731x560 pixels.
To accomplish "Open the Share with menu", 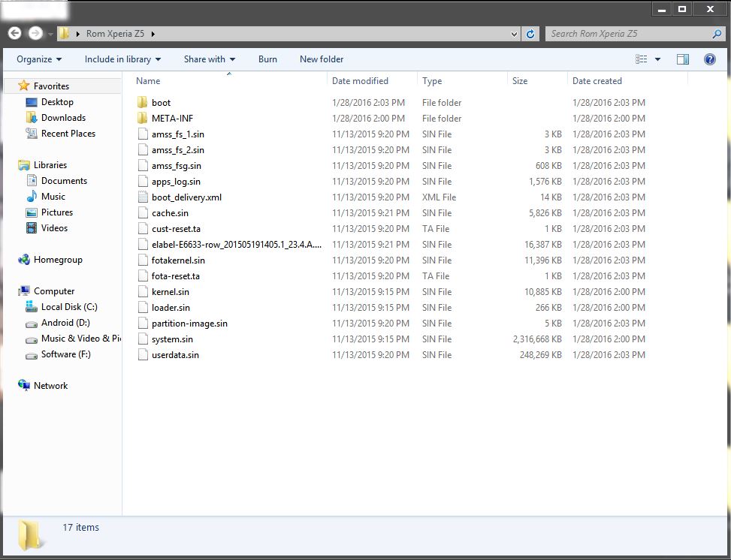I will click(x=210, y=59).
